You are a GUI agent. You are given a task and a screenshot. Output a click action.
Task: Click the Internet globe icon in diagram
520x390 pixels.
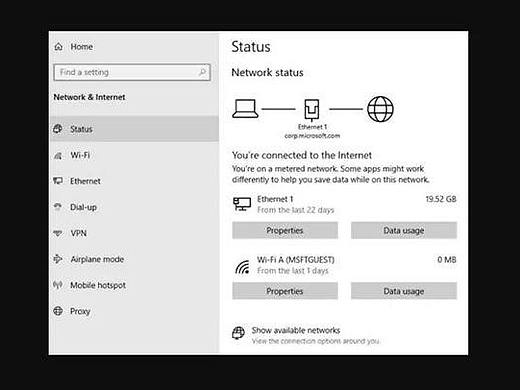pos(380,109)
